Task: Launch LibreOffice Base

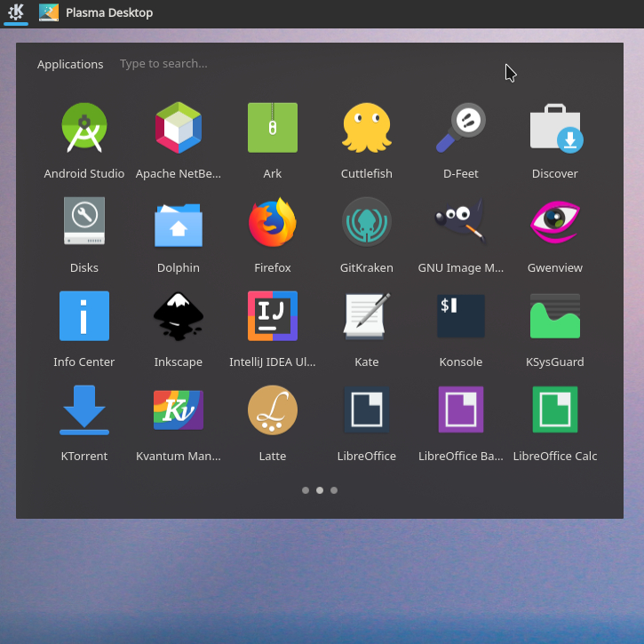Action: click(460, 409)
